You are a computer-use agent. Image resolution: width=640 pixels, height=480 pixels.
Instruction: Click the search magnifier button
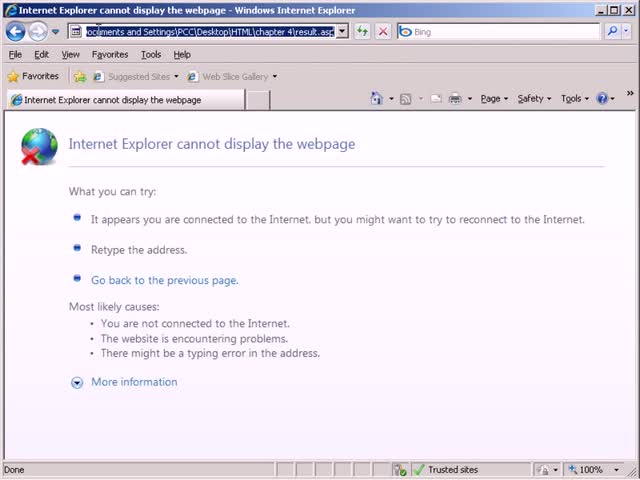612,31
